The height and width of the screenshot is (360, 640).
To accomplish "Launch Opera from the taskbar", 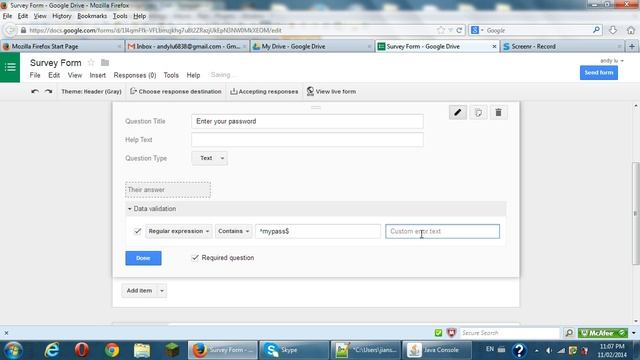I will click(x=82, y=350).
